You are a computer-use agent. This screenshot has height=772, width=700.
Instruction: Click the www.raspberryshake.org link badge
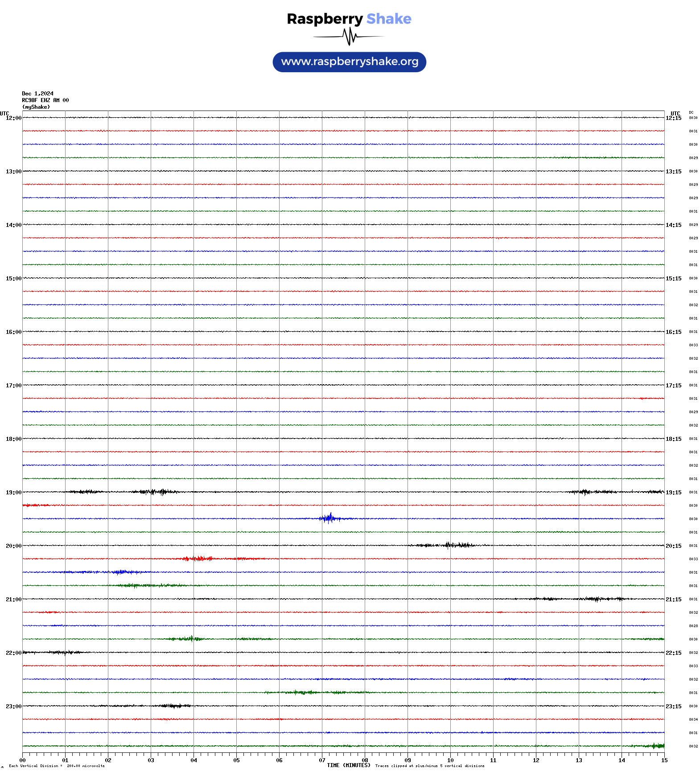pyautogui.click(x=349, y=62)
